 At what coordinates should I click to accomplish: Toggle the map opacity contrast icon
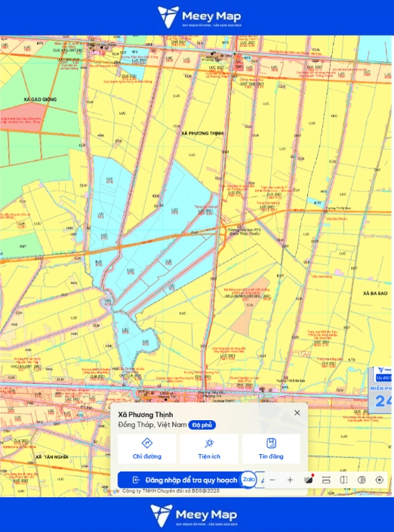coord(362,480)
